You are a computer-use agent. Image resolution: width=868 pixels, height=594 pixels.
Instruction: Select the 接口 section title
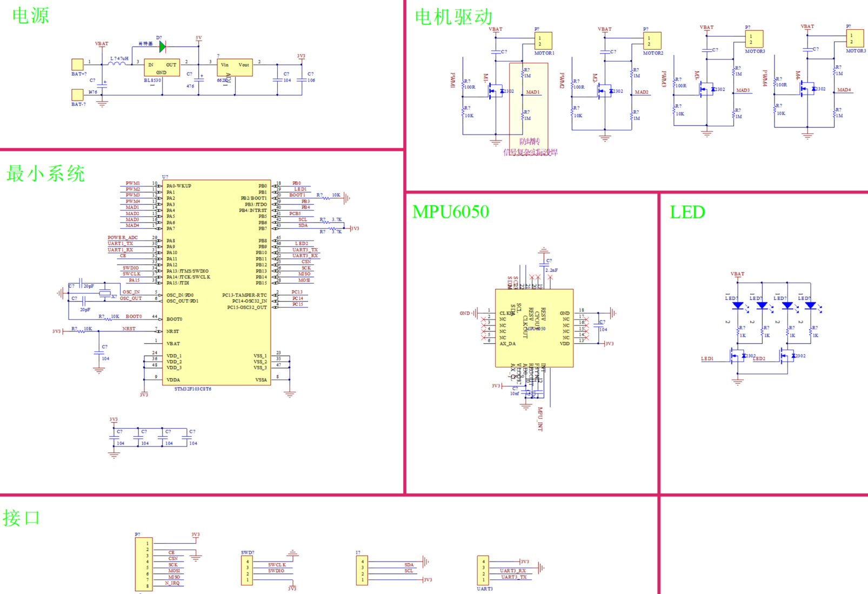(x=22, y=518)
